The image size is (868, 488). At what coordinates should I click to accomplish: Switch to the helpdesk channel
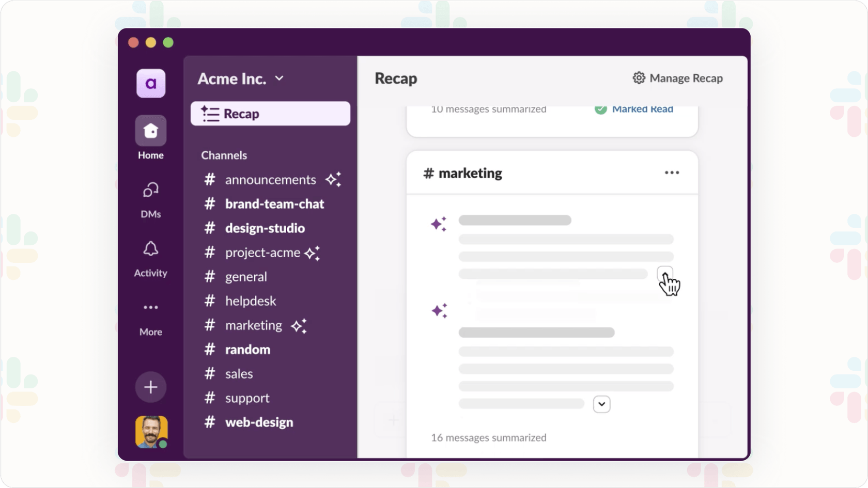[251, 301]
